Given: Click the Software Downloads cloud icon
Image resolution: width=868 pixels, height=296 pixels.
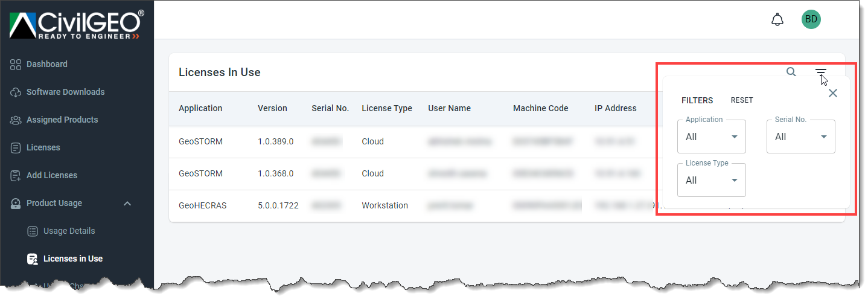Looking at the screenshot, I should [x=16, y=92].
